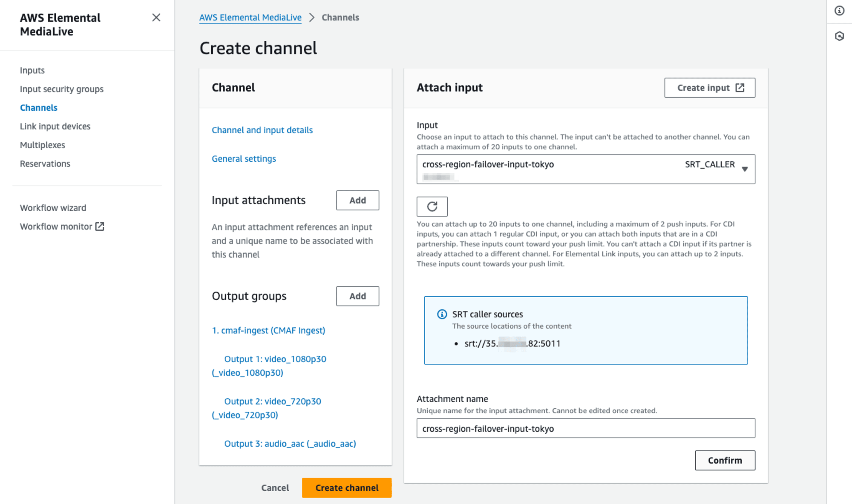Select Channels in the sidebar
The image size is (852, 504).
(x=39, y=108)
